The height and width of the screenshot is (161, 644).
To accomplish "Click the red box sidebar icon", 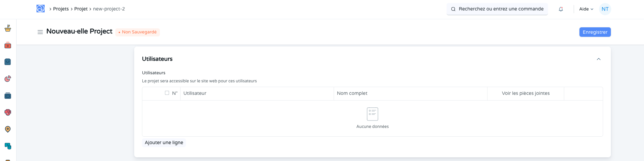I will click(8, 45).
